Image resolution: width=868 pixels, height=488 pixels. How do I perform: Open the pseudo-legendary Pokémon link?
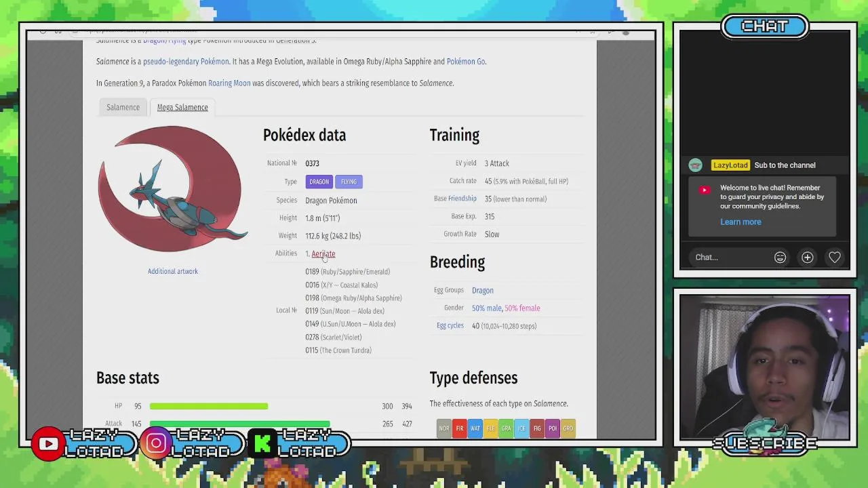186,62
